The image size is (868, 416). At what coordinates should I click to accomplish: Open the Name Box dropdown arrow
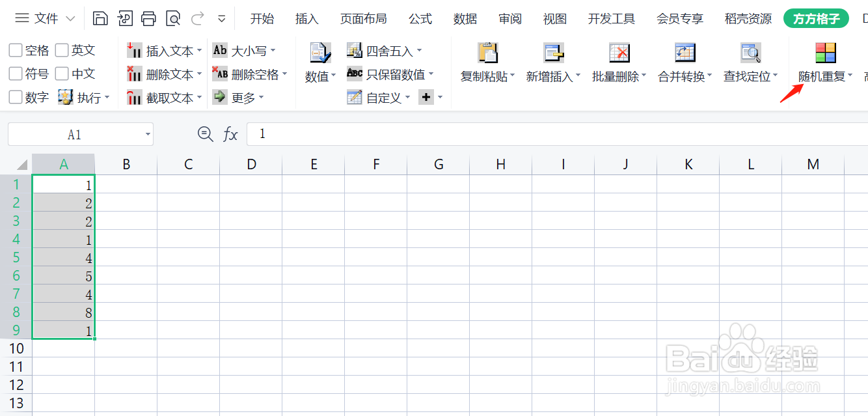click(148, 135)
